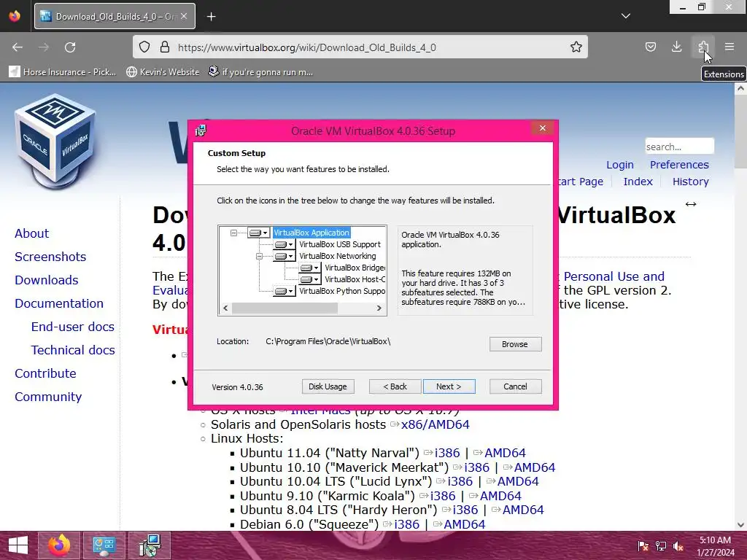Image resolution: width=747 pixels, height=560 pixels.
Task: Click Firefox icon in taskbar
Action: pyautogui.click(x=59, y=545)
